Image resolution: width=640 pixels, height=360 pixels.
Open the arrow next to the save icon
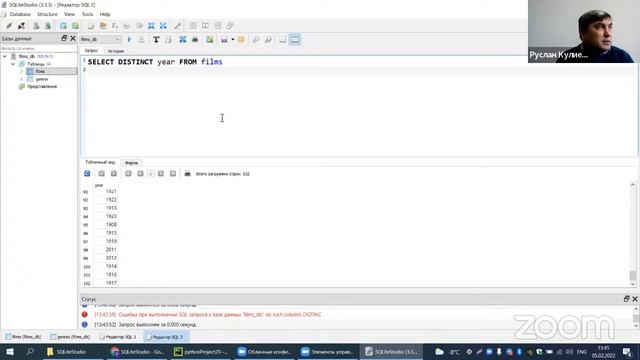(233, 40)
